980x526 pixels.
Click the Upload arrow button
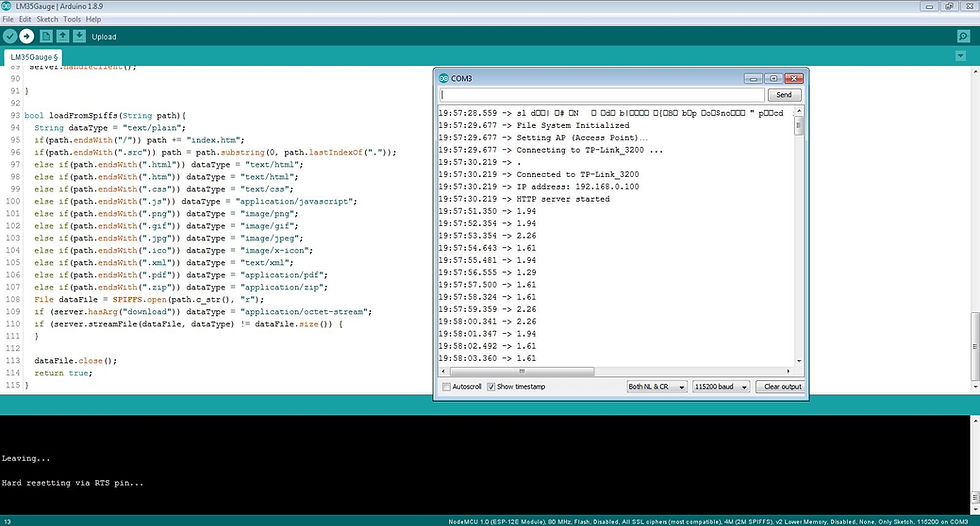pyautogui.click(x=26, y=36)
